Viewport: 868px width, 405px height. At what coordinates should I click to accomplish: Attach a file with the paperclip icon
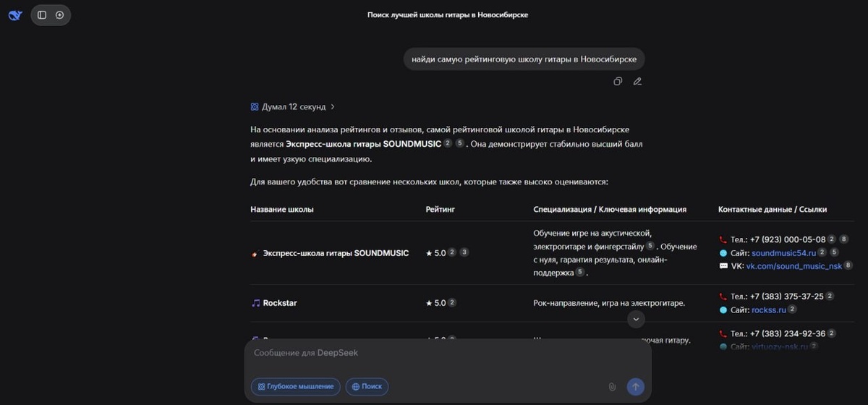(612, 387)
